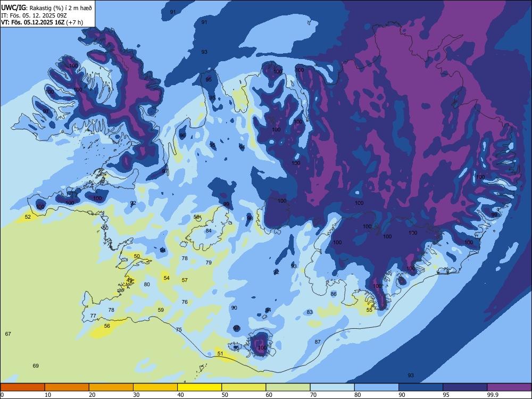Click the 95–99.9% indigo legend swatch
The image size is (532, 399).
pos(465,387)
